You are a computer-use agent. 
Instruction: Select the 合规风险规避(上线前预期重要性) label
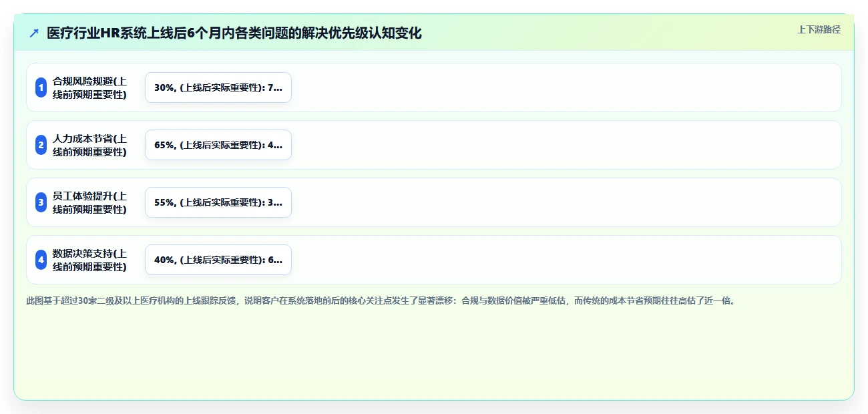[89, 87]
